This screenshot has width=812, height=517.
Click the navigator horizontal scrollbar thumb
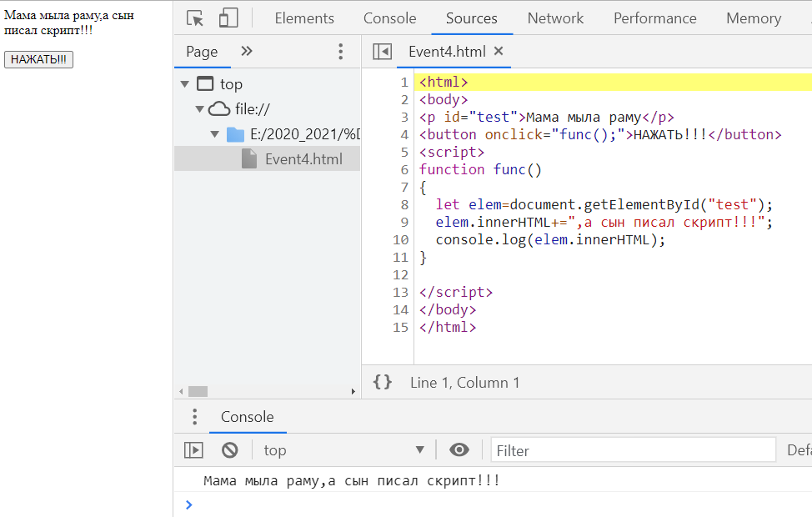click(x=198, y=391)
